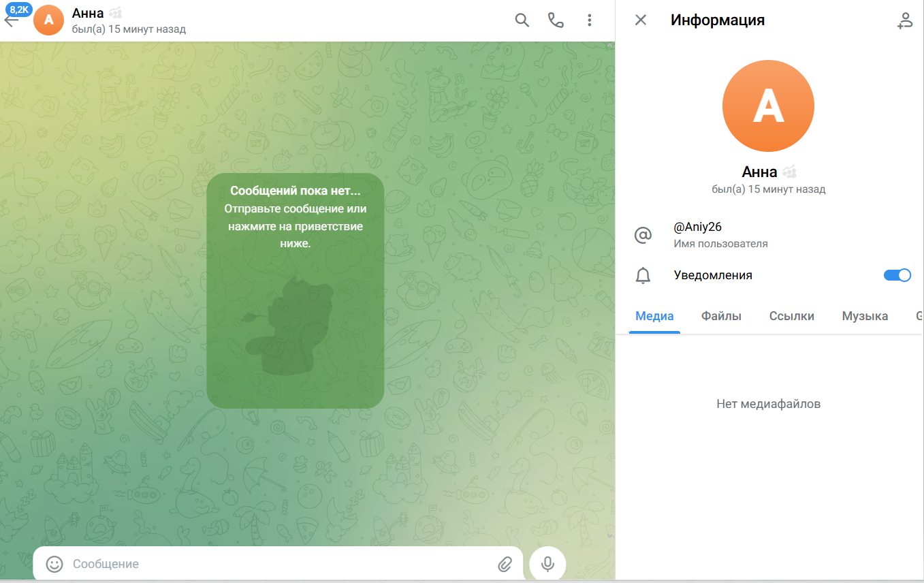Click the Информация panel title
This screenshot has height=583, width=924.
point(718,20)
